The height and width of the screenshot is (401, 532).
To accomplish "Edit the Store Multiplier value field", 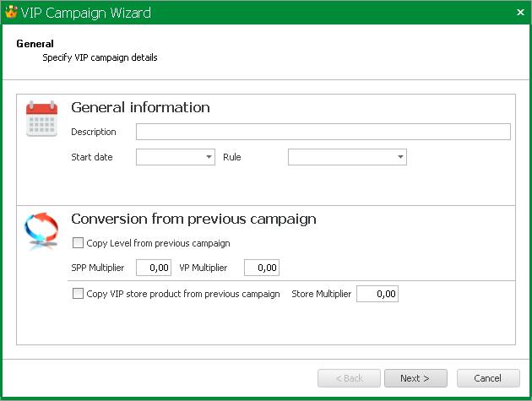I will coord(377,294).
